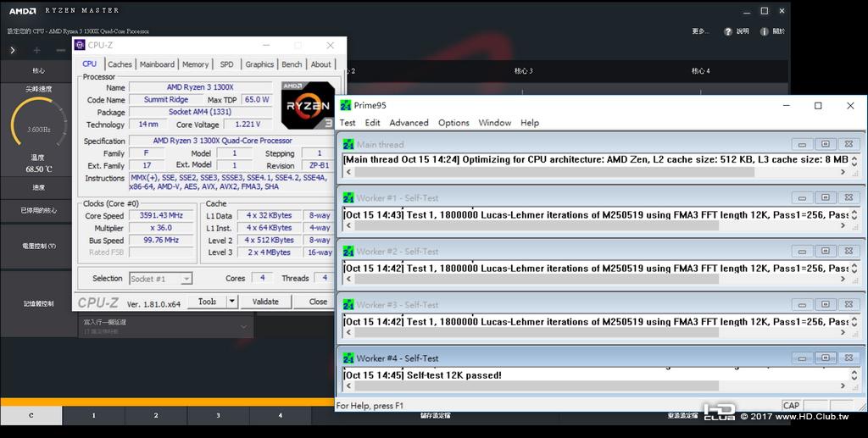Viewport: 868px width, 438px height.
Task: Select profile 2 tab in Ryzen Master
Action: tap(156, 415)
